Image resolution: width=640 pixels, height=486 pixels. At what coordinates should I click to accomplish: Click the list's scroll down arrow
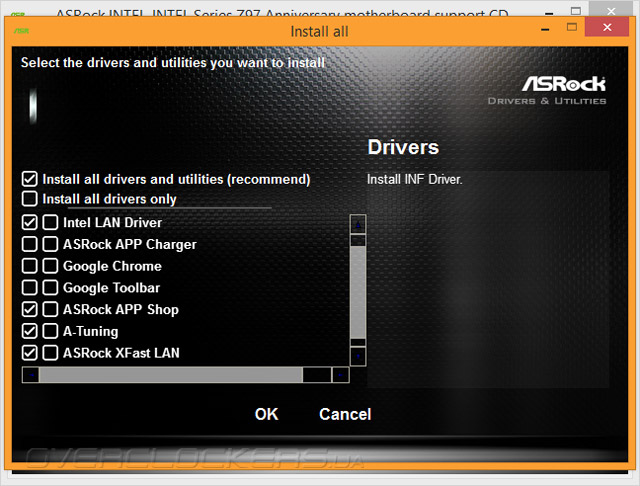[358, 356]
